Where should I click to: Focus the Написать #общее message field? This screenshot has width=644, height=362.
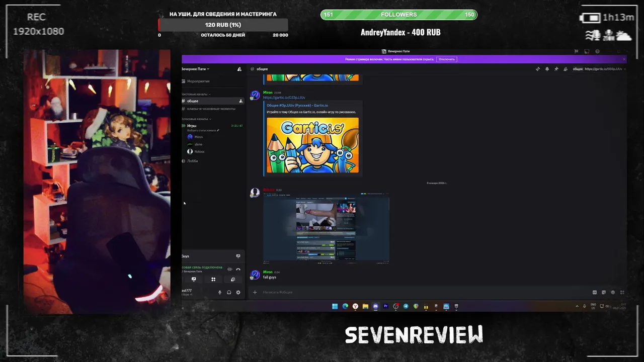(425, 292)
